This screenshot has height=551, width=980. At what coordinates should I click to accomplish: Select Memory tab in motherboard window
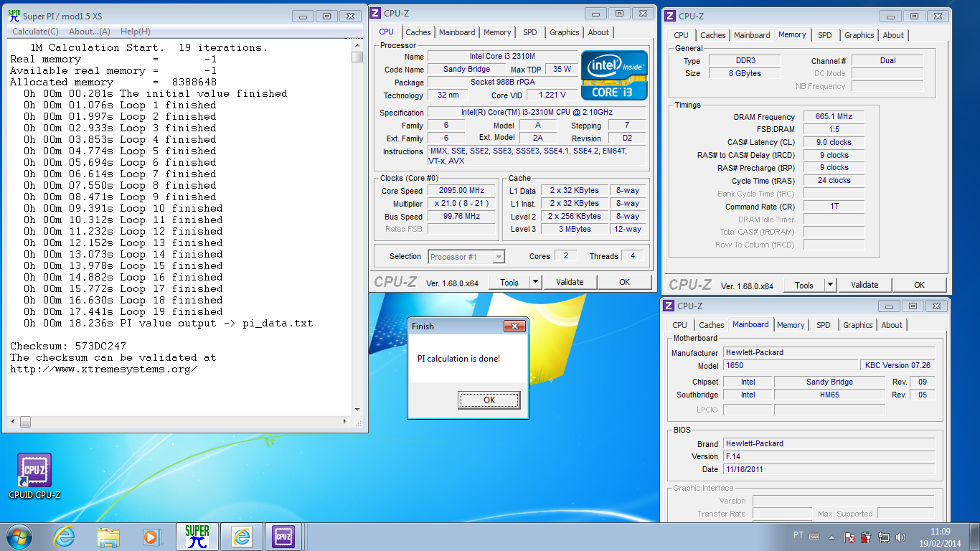pos(791,325)
